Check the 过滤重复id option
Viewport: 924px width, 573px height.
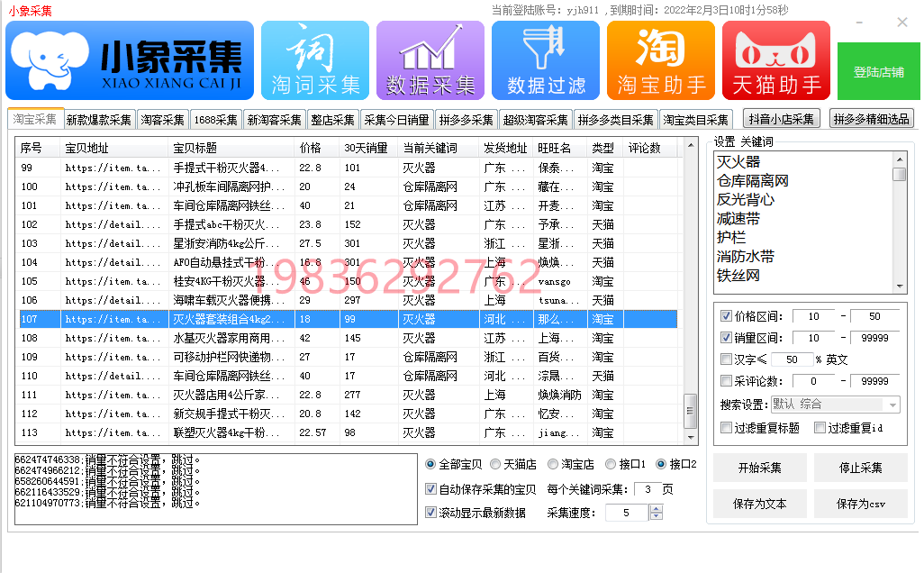point(820,427)
